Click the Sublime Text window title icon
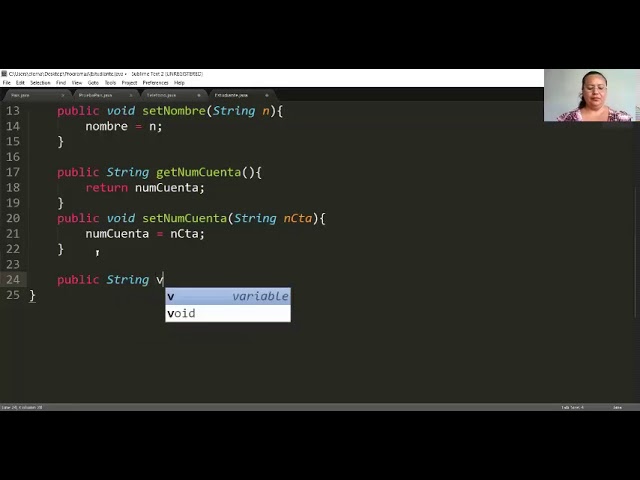Image resolution: width=640 pixels, height=480 pixels. (4, 74)
